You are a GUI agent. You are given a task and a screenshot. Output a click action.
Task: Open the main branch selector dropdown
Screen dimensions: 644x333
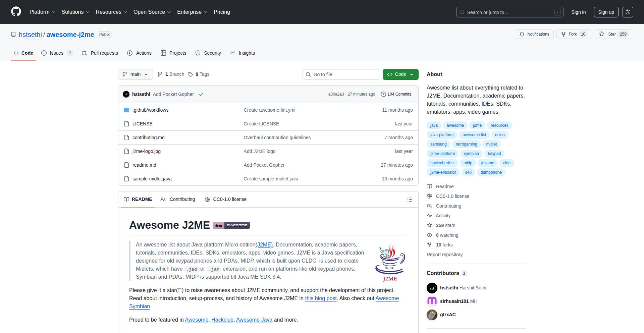point(136,74)
